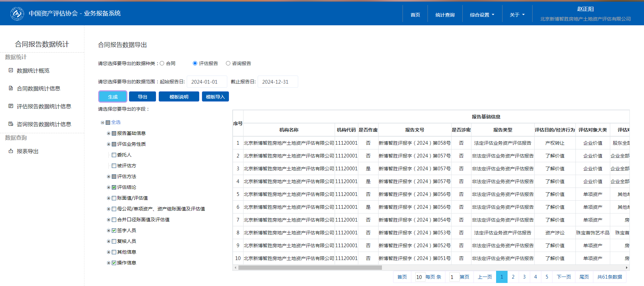Click the 导出 button

[x=142, y=97]
